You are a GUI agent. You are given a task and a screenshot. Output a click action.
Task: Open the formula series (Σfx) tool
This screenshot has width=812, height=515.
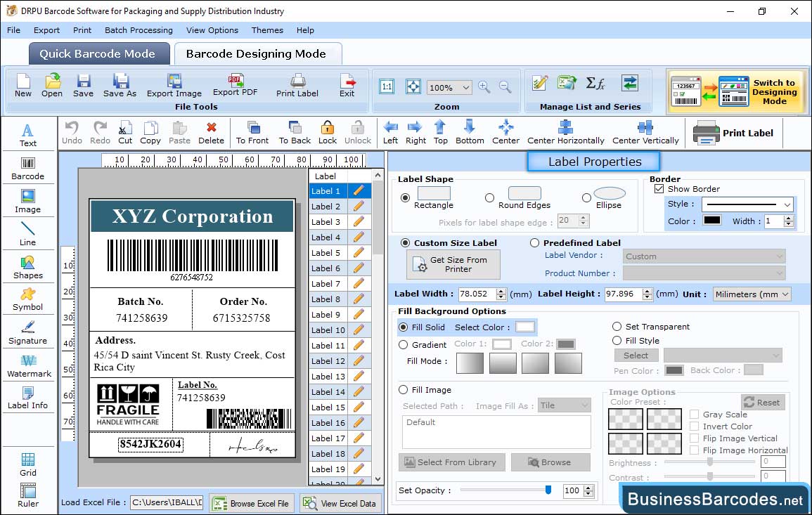click(x=595, y=83)
